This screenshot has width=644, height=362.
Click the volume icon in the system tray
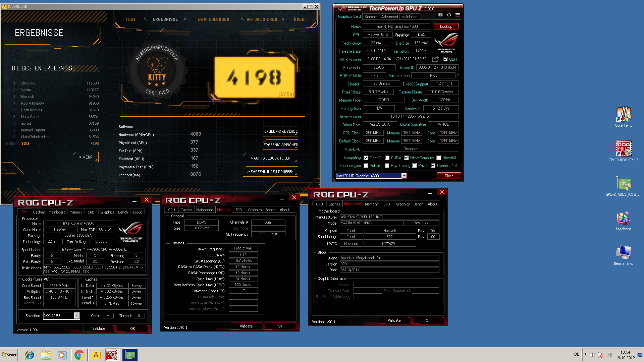coord(593,355)
